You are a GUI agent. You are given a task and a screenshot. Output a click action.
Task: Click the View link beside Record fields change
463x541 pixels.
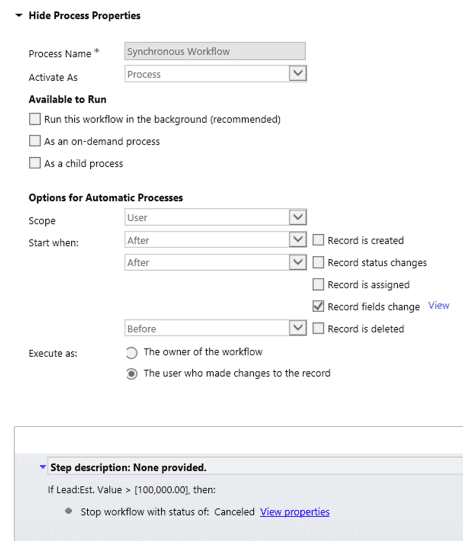pyautogui.click(x=439, y=305)
